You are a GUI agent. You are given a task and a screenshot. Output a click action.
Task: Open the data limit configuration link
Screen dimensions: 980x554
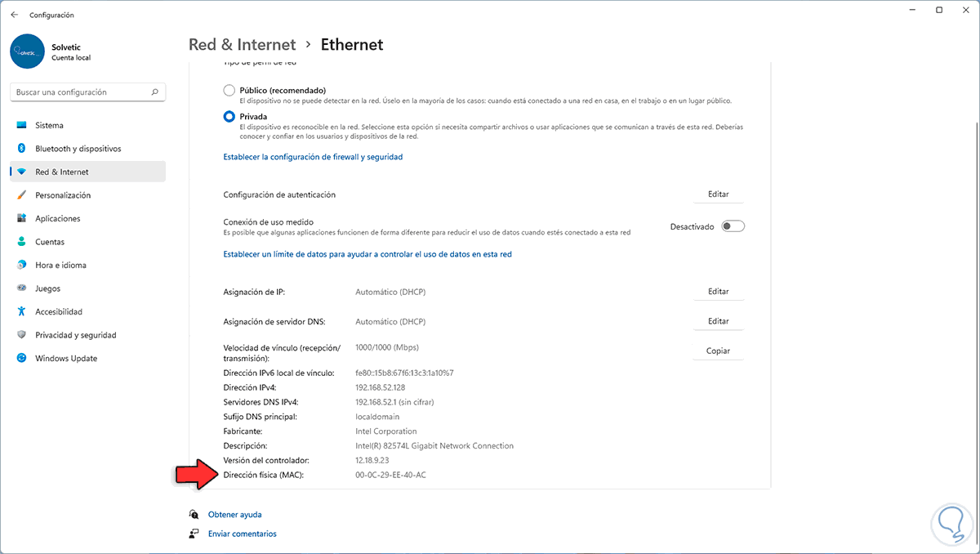tap(367, 254)
